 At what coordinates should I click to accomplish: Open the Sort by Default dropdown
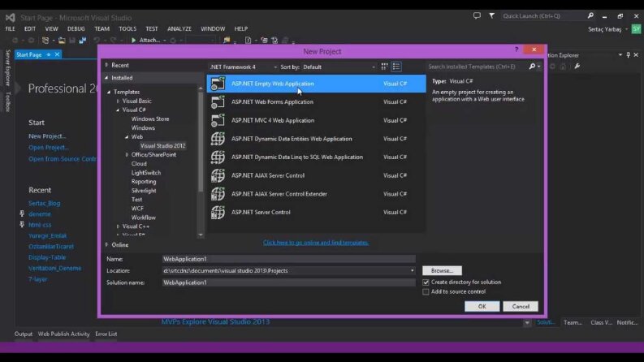(339, 67)
